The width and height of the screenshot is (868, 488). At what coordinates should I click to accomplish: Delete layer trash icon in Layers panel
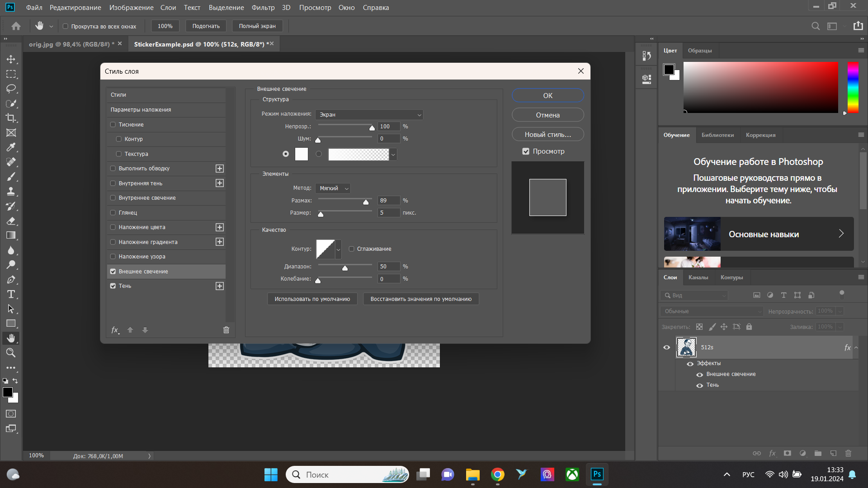[848, 453]
